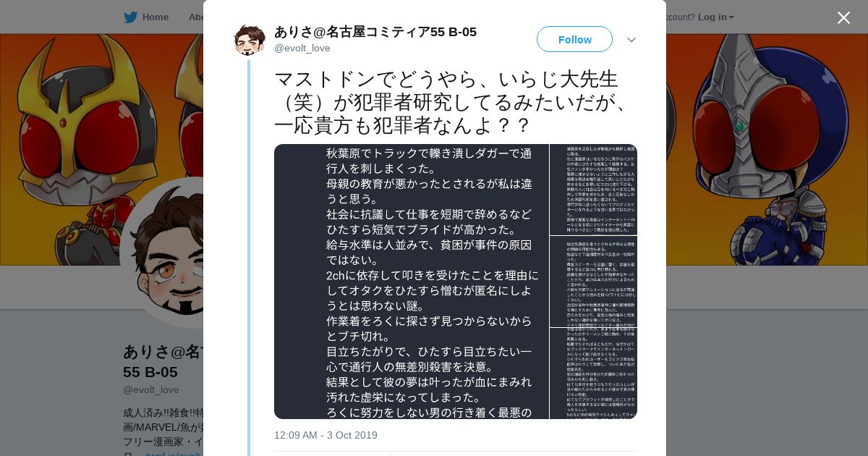Image resolution: width=868 pixels, height=456 pixels.
Task: Open the large left tweet image
Action: tap(412, 282)
